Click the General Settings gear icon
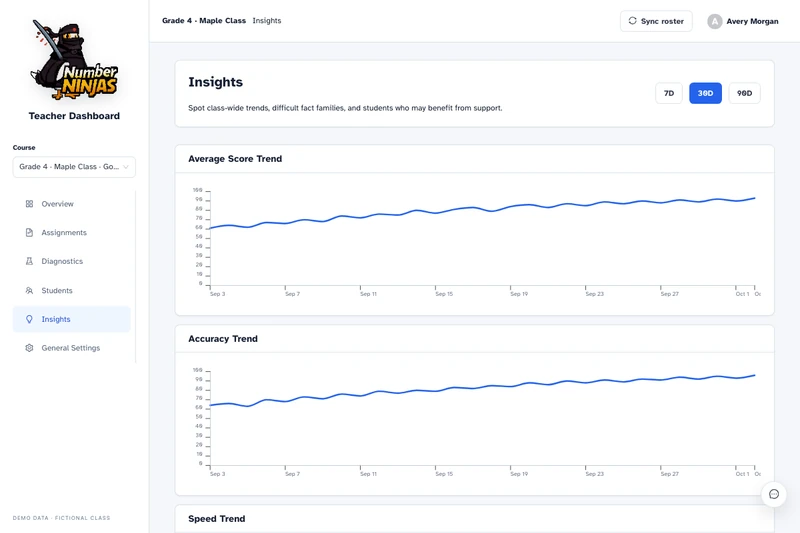Viewport: 800px width, 533px height. (x=29, y=348)
